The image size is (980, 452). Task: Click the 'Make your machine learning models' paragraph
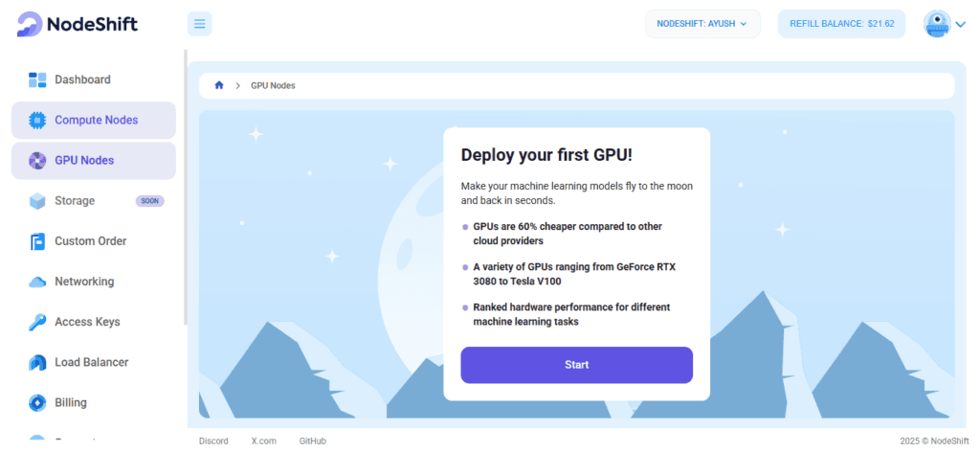576,193
